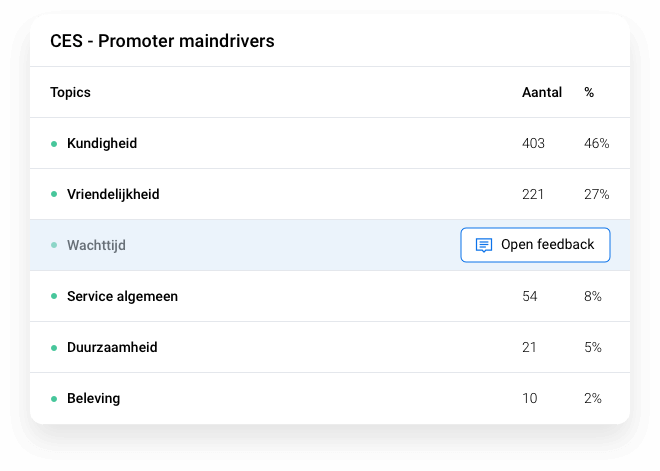Image resolution: width=660 pixels, height=471 pixels.
Task: Select the Kundigheid topic row
Action: [330, 143]
